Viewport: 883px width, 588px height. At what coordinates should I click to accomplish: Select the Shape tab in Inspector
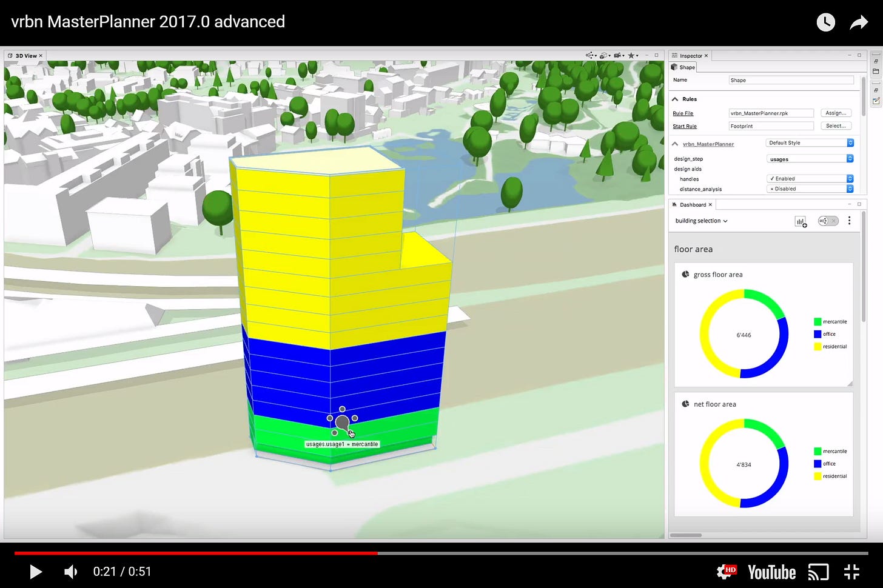[x=683, y=67]
